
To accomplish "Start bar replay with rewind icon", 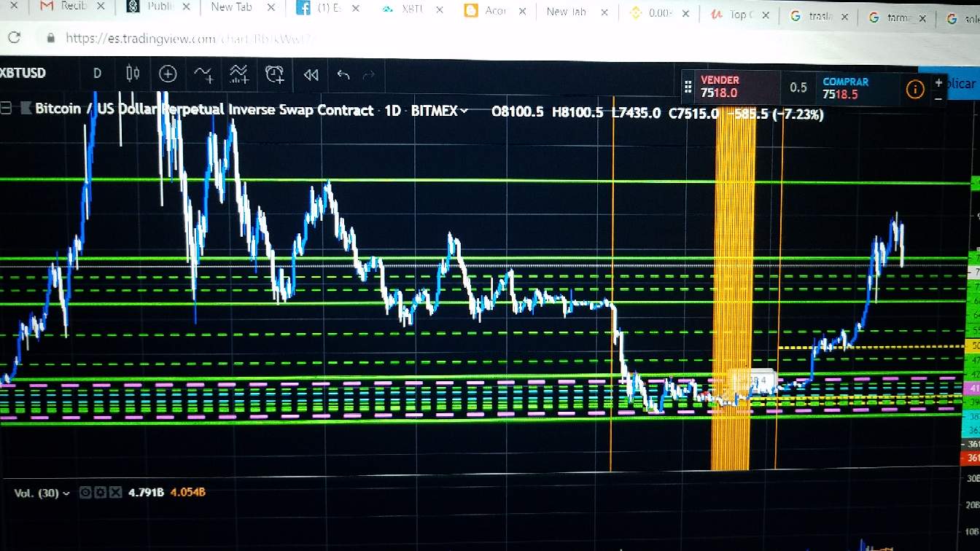I will pos(311,74).
